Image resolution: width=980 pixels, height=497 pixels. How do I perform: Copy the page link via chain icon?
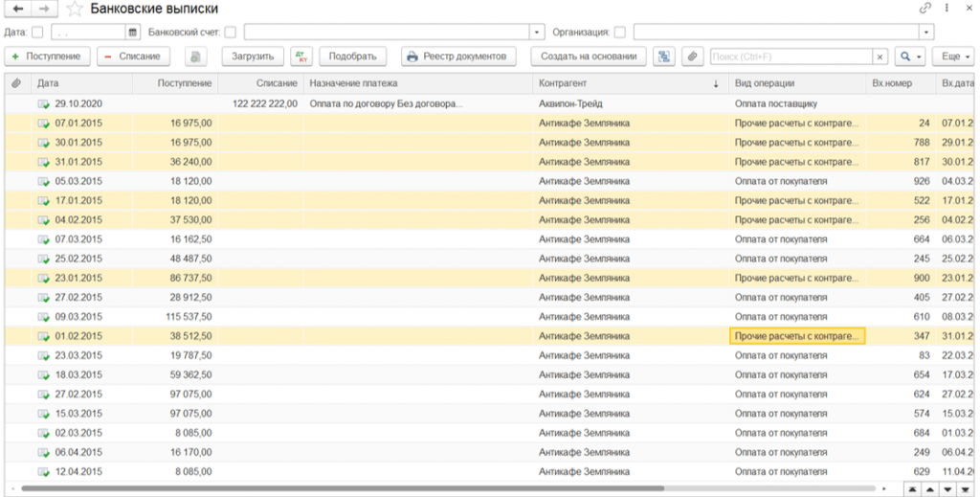(925, 9)
